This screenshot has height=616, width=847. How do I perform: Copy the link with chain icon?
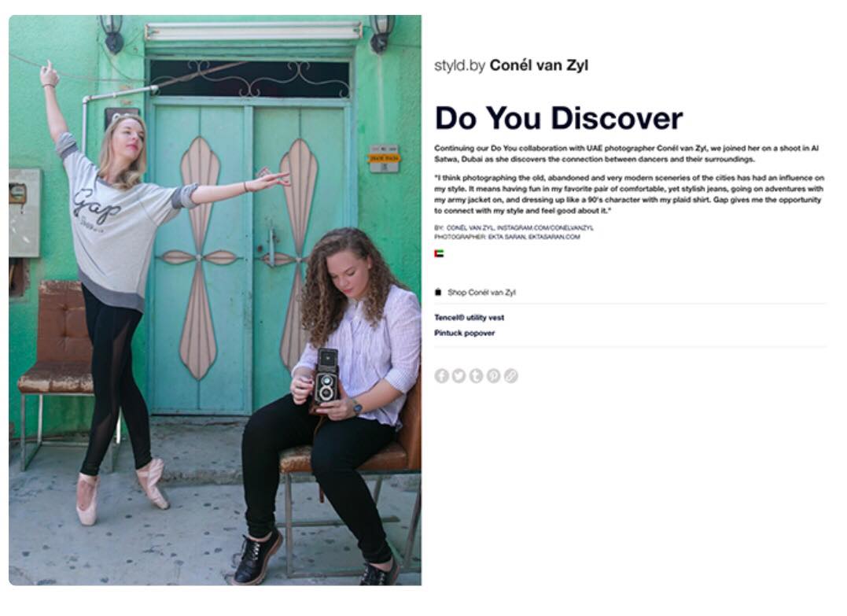click(x=511, y=375)
